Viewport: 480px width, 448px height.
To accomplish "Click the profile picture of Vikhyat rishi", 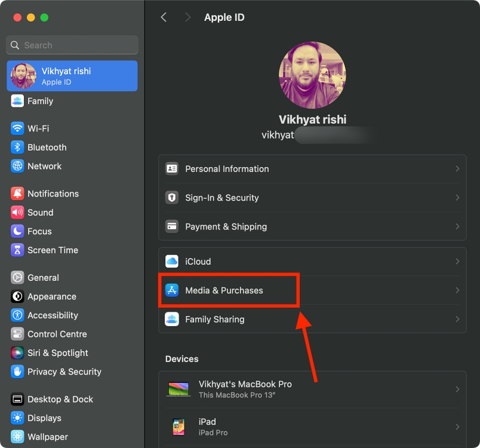I will 312,75.
